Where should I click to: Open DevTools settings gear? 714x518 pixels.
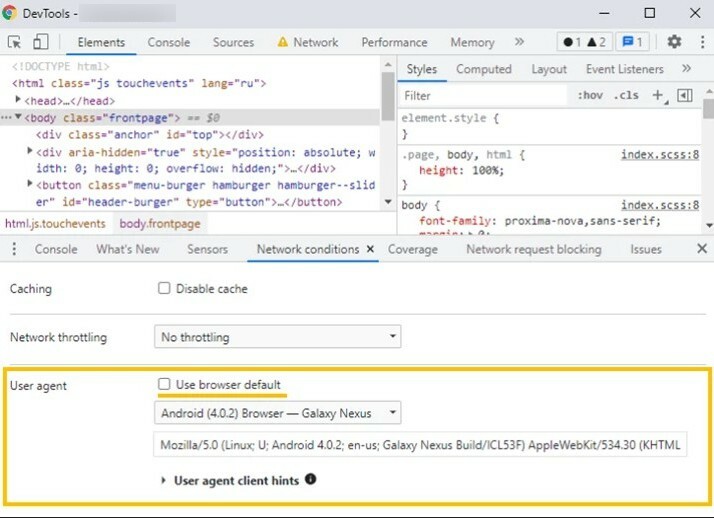click(x=674, y=42)
